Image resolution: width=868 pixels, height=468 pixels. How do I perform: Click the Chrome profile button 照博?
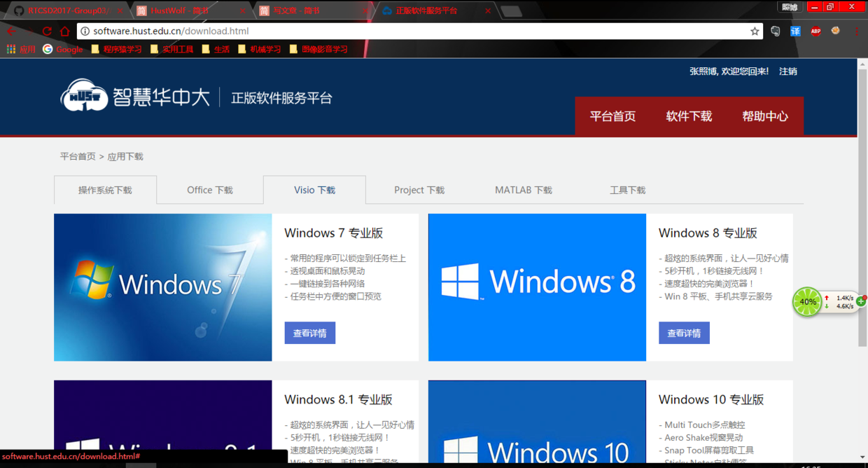790,7
